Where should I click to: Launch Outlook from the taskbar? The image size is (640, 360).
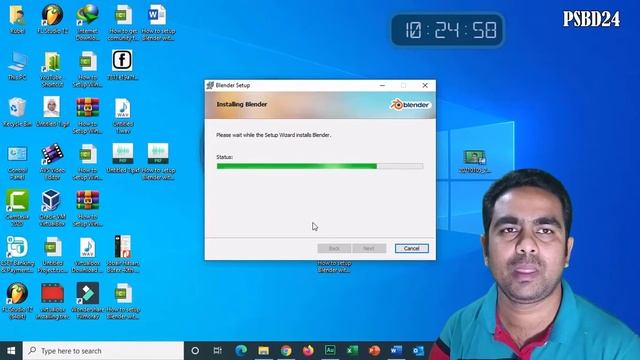[x=418, y=351]
